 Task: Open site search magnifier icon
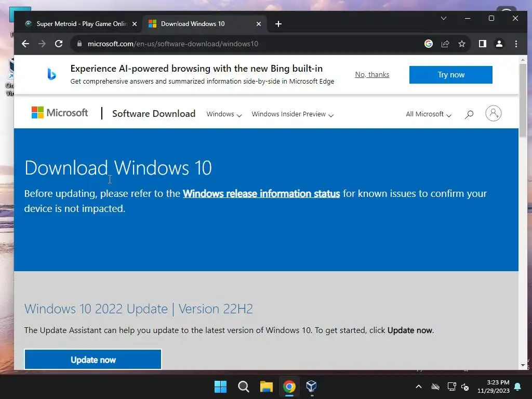[x=469, y=114]
